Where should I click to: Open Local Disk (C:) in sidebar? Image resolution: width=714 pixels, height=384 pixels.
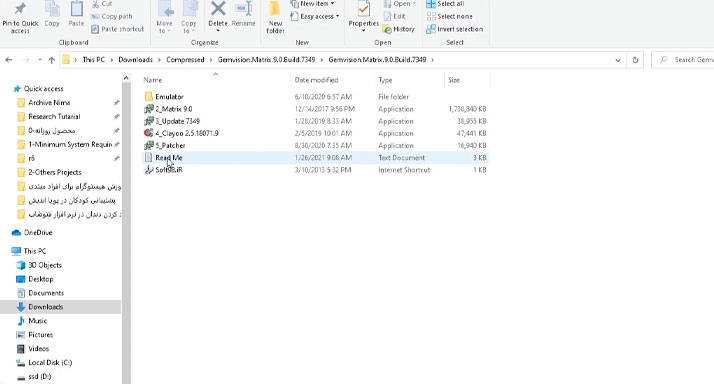(50, 363)
